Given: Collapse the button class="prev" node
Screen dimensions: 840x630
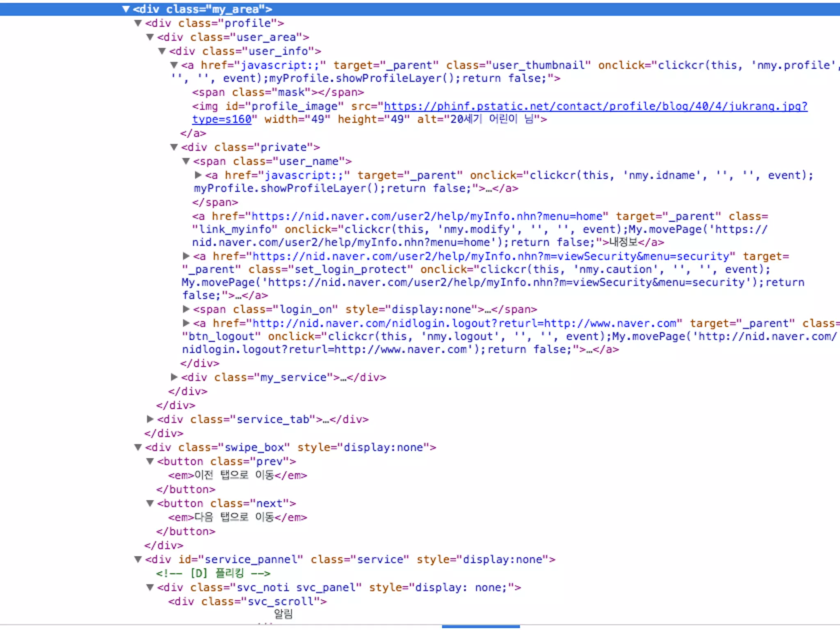Looking at the screenshot, I should tap(150, 461).
